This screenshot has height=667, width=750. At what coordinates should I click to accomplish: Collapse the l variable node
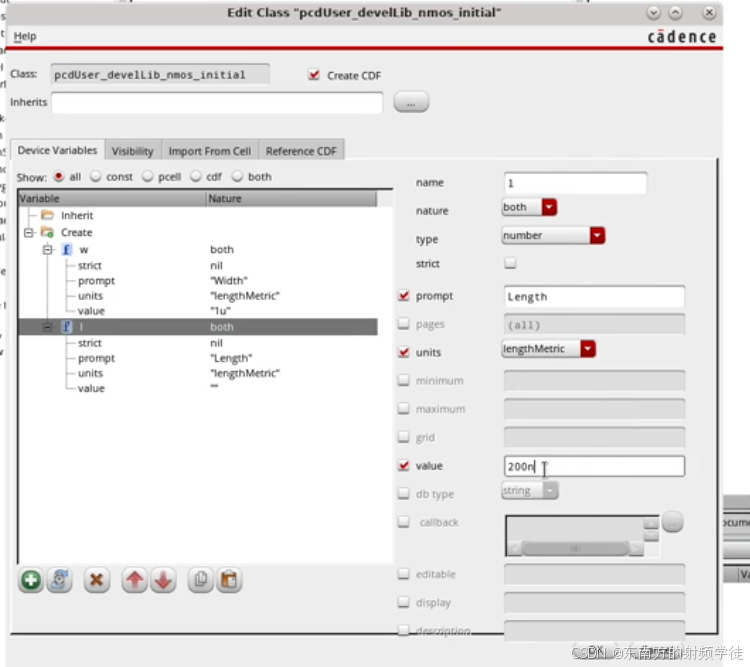(47, 327)
